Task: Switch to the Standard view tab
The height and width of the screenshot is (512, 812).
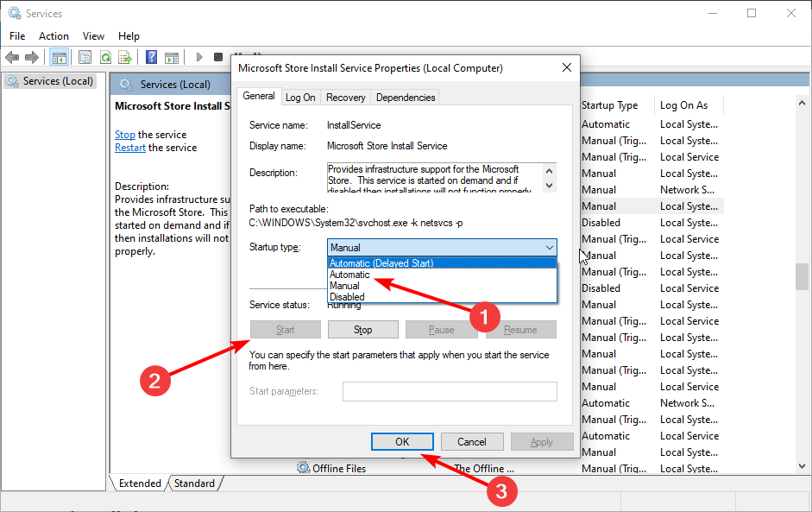Action: (194, 483)
